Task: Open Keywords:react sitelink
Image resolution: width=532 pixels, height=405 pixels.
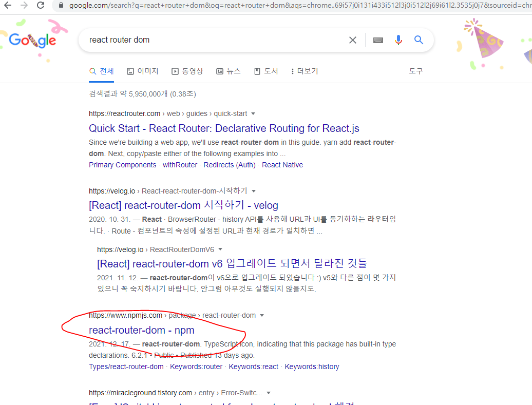Action: (x=254, y=367)
